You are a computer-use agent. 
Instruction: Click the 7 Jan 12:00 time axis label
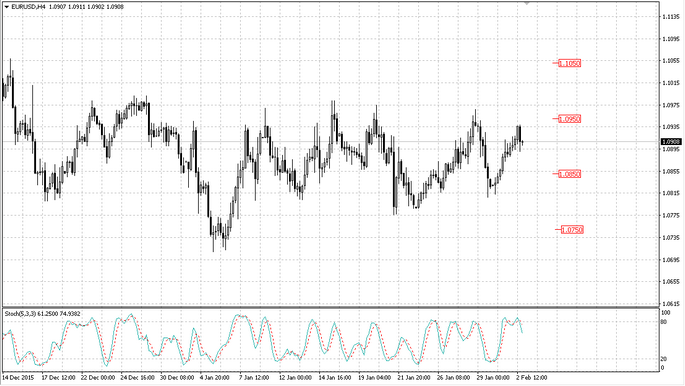pyautogui.click(x=254, y=377)
